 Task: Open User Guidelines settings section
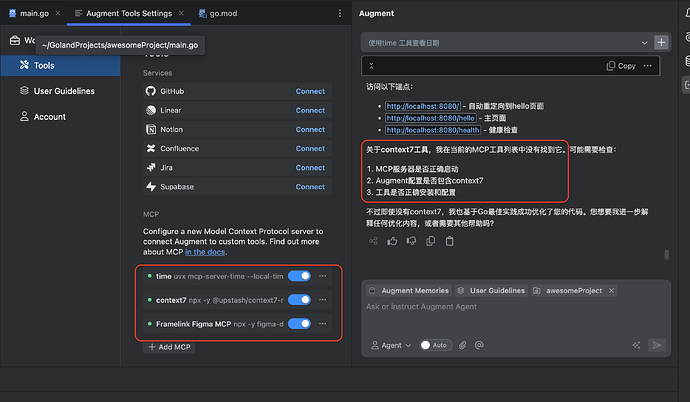point(60,91)
